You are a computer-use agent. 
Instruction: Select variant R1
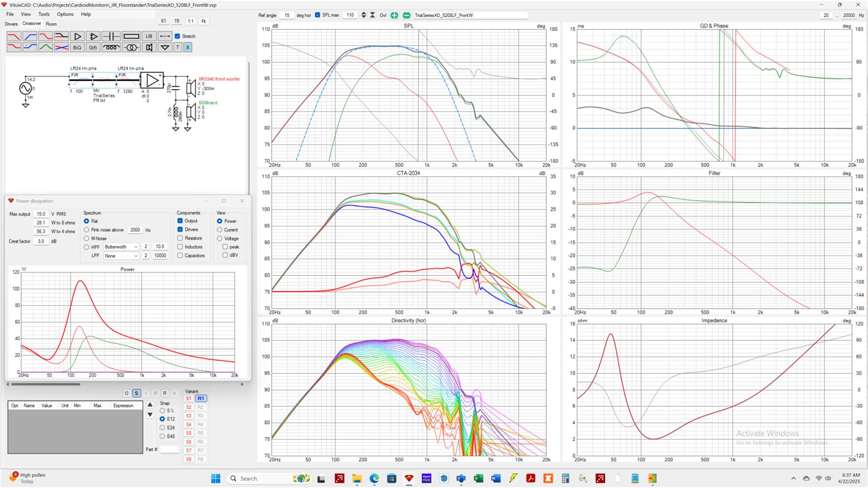click(201, 398)
